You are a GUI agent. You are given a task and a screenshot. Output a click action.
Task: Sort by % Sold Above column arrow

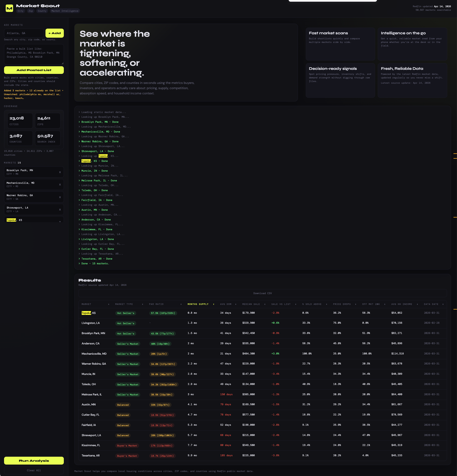tap(326, 304)
